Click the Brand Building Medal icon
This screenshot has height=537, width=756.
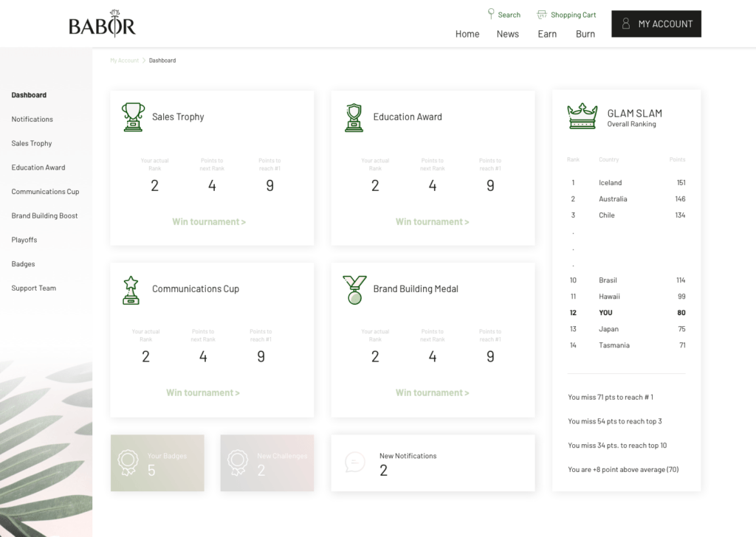pos(355,289)
